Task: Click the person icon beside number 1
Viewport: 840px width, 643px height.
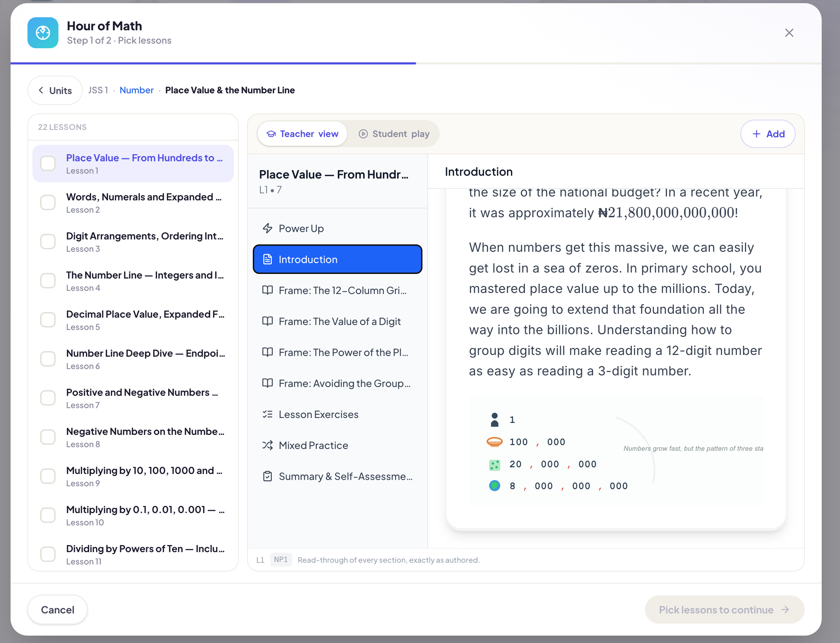Action: [x=494, y=420]
